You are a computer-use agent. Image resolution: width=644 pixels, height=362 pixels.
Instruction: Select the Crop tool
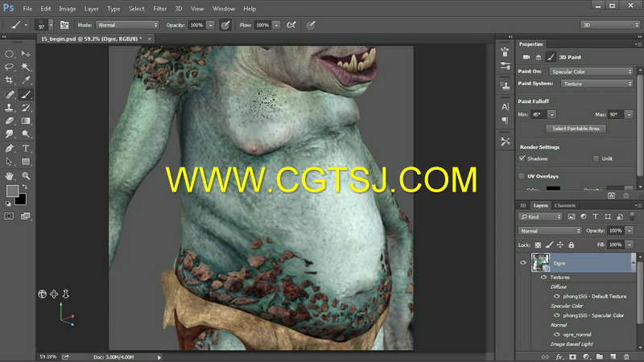(9, 80)
